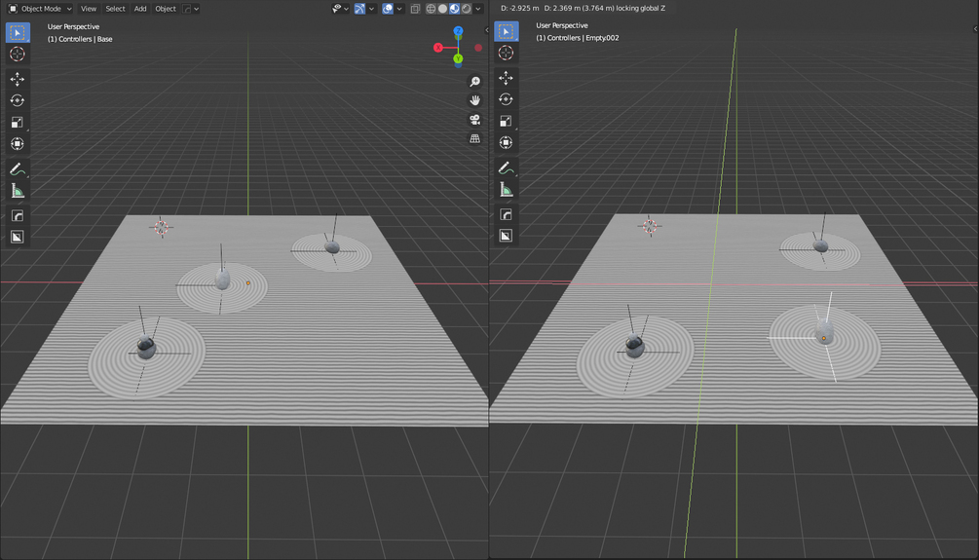Select the dark stone in right viewport
Viewport: 979px width, 560px height.
635,345
